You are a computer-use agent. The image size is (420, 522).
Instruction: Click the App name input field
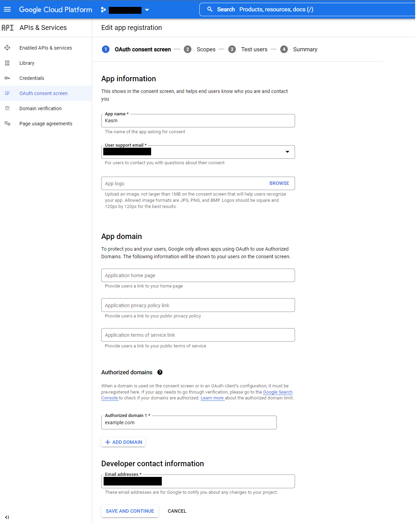(x=198, y=121)
